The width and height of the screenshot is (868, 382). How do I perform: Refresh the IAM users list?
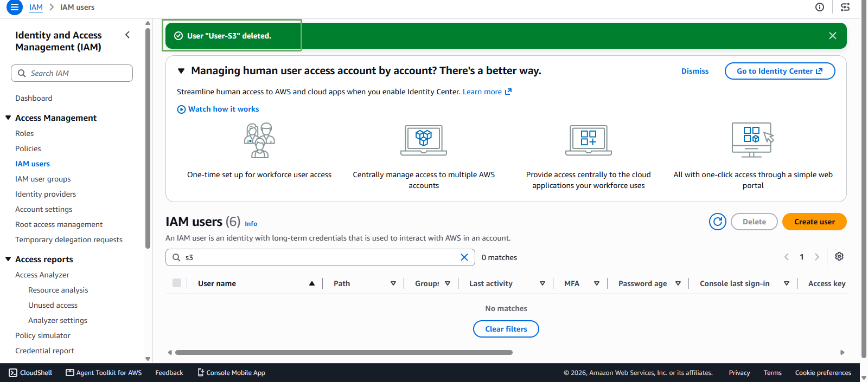click(718, 222)
